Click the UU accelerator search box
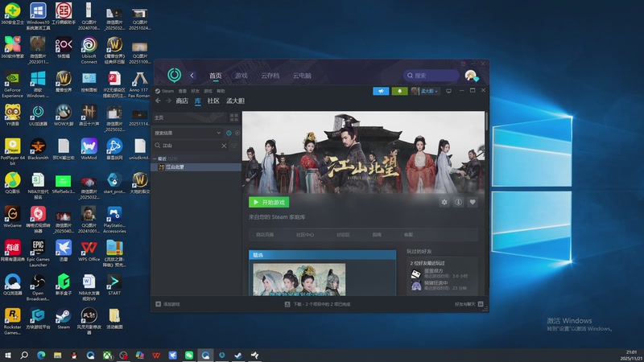The image size is (644, 362). (431, 76)
